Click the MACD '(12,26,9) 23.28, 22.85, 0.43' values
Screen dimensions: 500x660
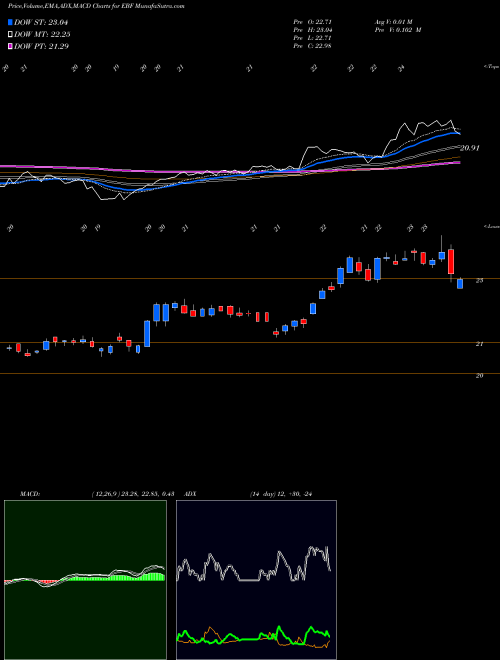click(x=133, y=494)
